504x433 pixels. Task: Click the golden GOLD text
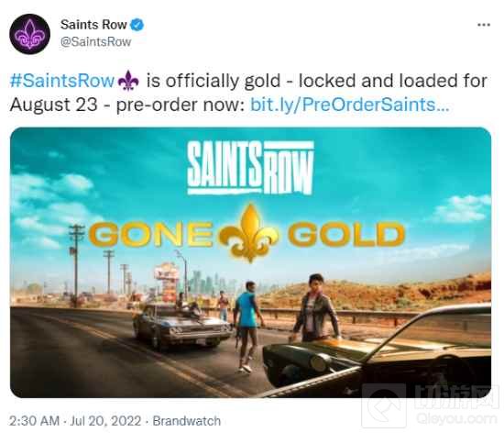(345, 234)
